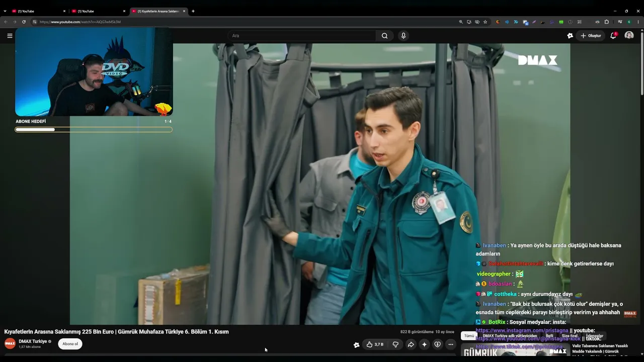Click the sparkle Ask button under the video
Viewport: 644px width, 362px height.
(424, 344)
